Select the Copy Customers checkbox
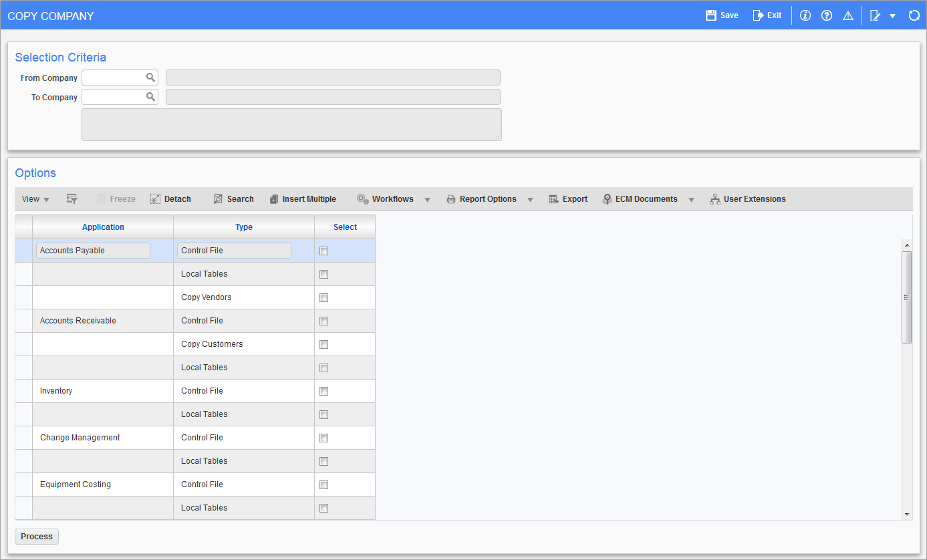Image resolution: width=927 pixels, height=560 pixels. pyautogui.click(x=324, y=344)
